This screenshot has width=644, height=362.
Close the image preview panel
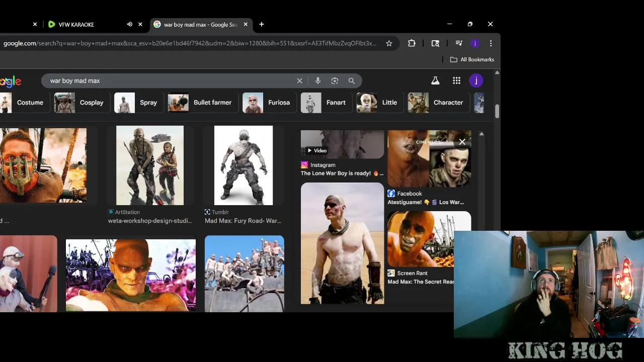(x=462, y=142)
